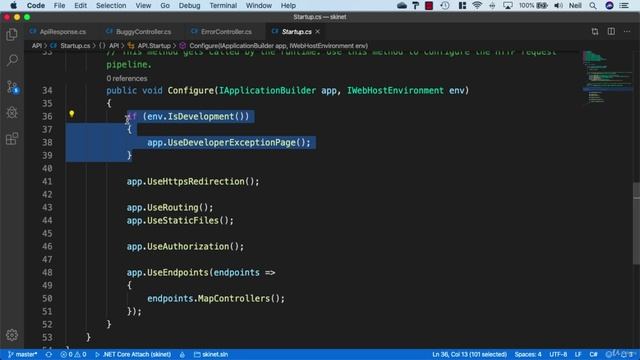Image resolution: width=640 pixels, height=360 pixels.
Task: Click Ln 36, Col 13 cursor position indicator
Action: 469,354
